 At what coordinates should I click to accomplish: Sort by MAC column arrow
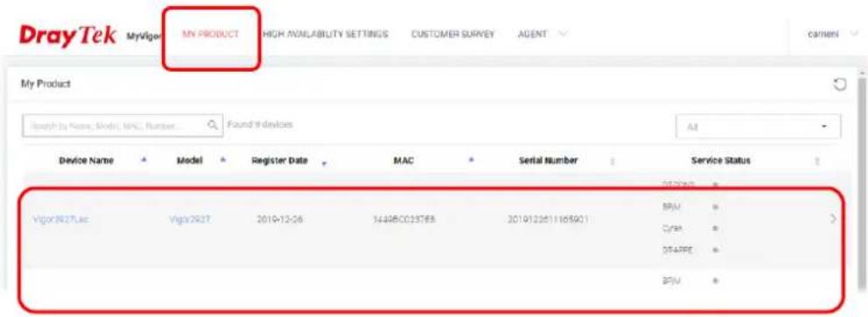click(471, 160)
